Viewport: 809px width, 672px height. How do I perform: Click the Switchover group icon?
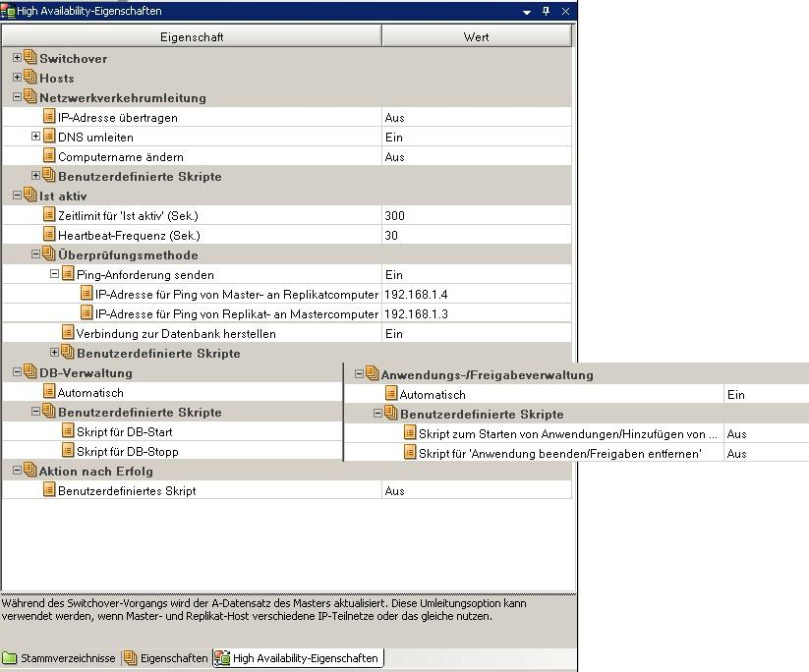tap(30, 57)
